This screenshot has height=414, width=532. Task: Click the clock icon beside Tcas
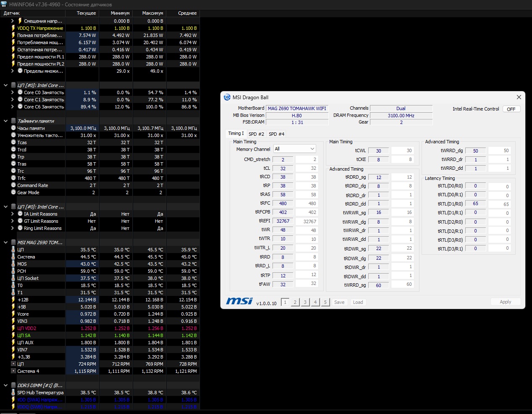click(x=13, y=142)
